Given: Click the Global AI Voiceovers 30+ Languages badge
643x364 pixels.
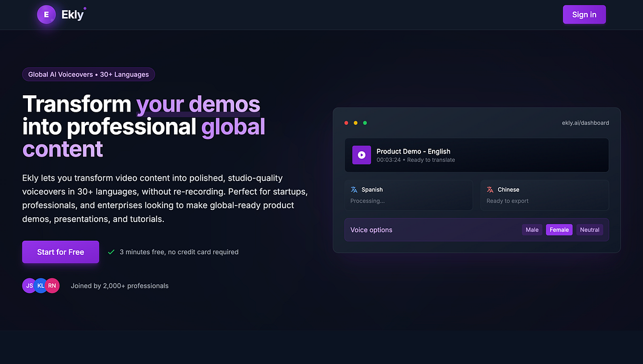Looking at the screenshot, I should coord(88,74).
